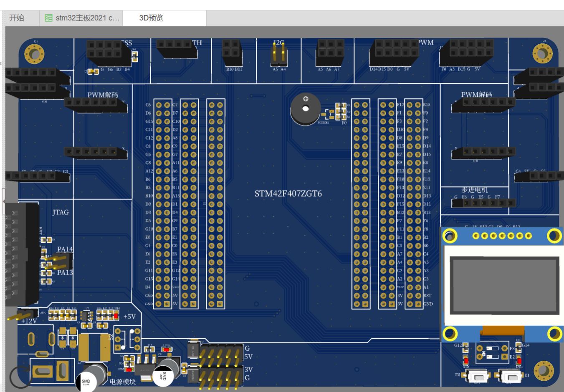Switch to the 开始 tab
Screen dimensions: 564x392
pyautogui.click(x=17, y=18)
